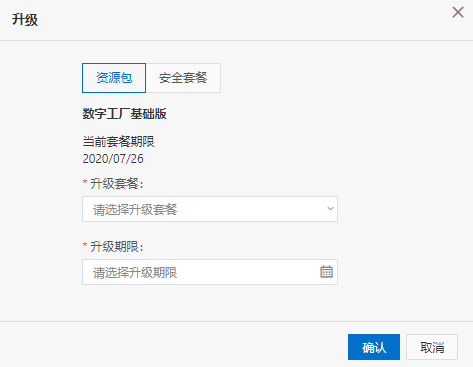Image resolution: width=473 pixels, height=367 pixels.
Task: Click the 当前套餐期限 label
Action: click(118, 142)
